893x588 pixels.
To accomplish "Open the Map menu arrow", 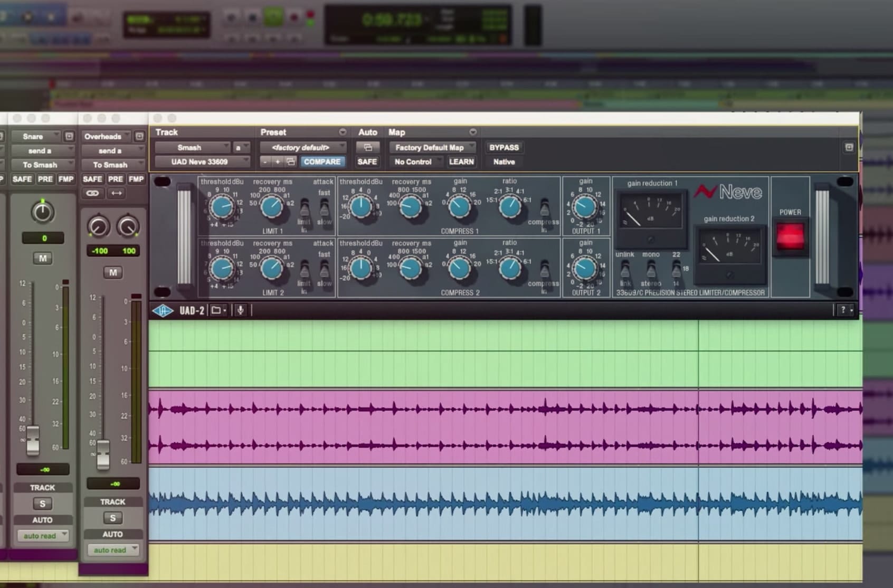I will click(x=473, y=132).
